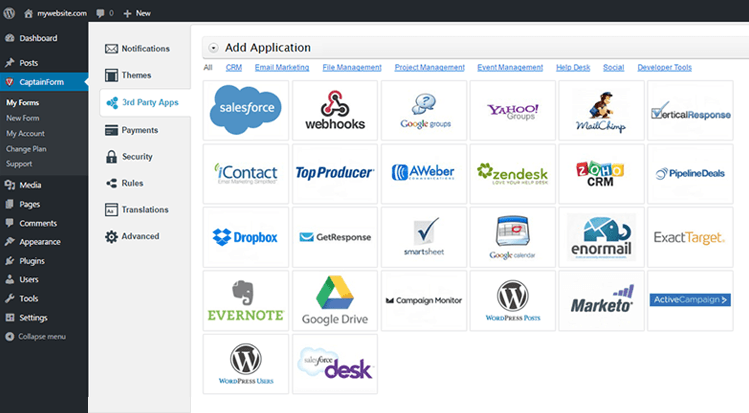The width and height of the screenshot is (749, 413).
Task: Select the Salesforce application tile
Action: pos(246,110)
